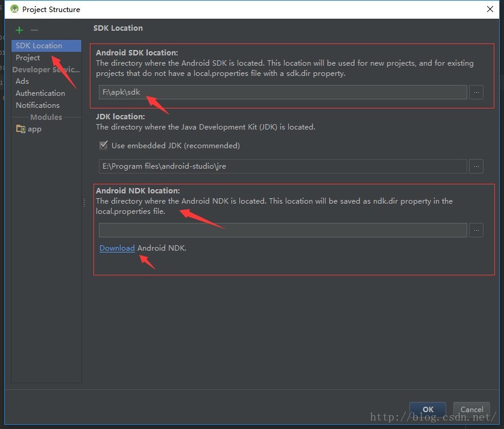
Task: Open Notifications developer service
Action: (37, 105)
